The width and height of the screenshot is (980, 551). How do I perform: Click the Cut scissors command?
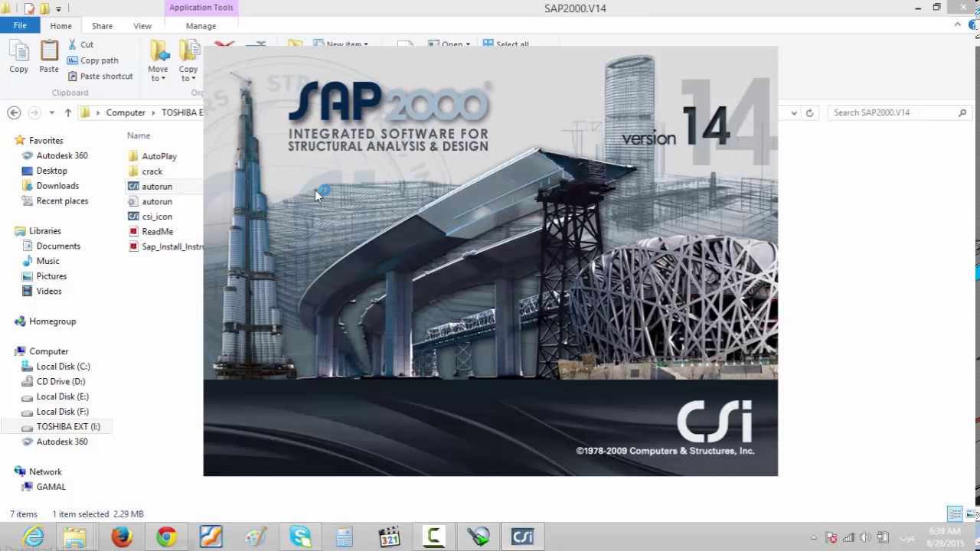[x=80, y=44]
